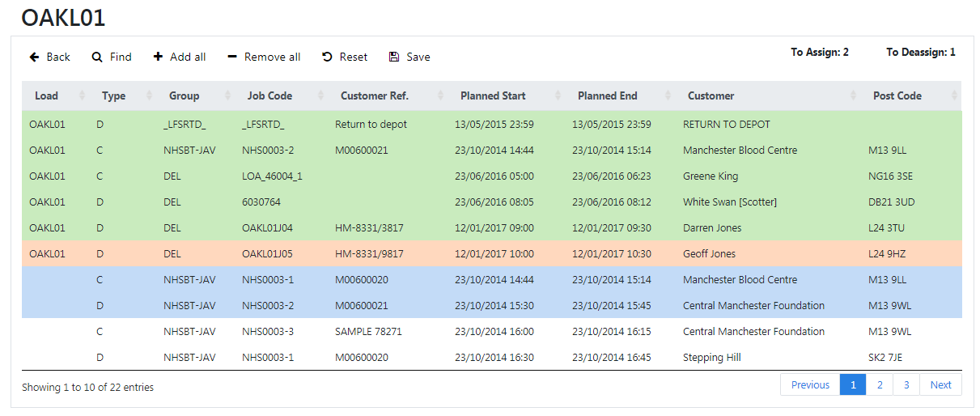Click the Remove all minus icon
The height and width of the screenshot is (416, 980).
coord(232,57)
